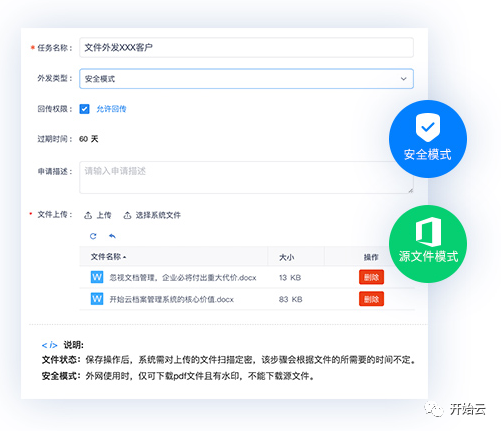The image size is (501, 431).
Task: Open the 外发类型 dropdown arrow
Action: [403, 79]
